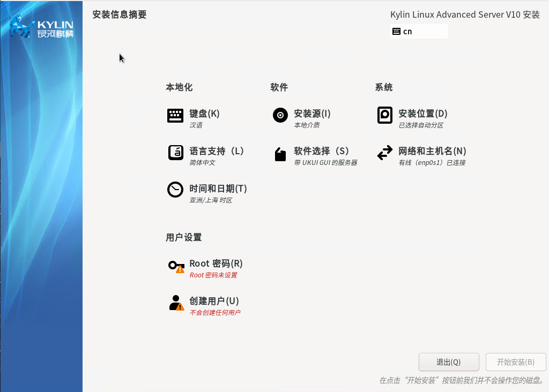
Task: Open 网络和主机名(N) network settings
Action: (432, 151)
